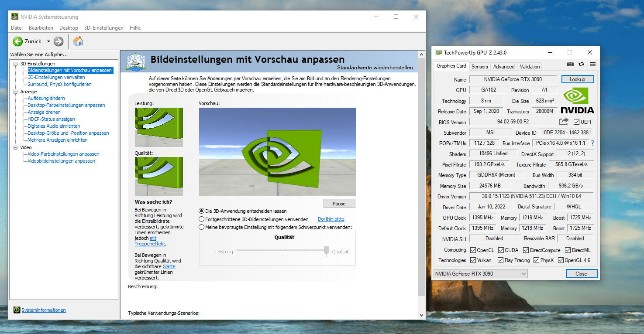644x334 pixels.
Task: Collapse the 3D-Einstellungen tree node
Action: [x=16, y=64]
